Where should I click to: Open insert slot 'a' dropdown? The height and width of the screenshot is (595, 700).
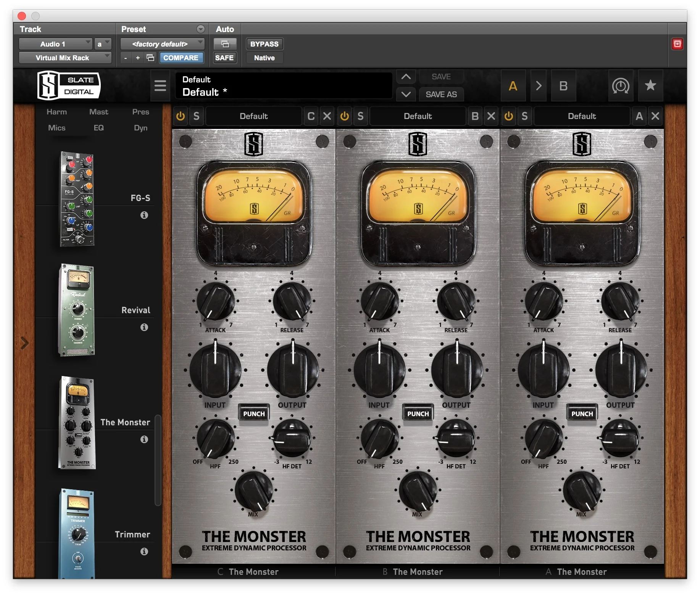[x=103, y=44]
